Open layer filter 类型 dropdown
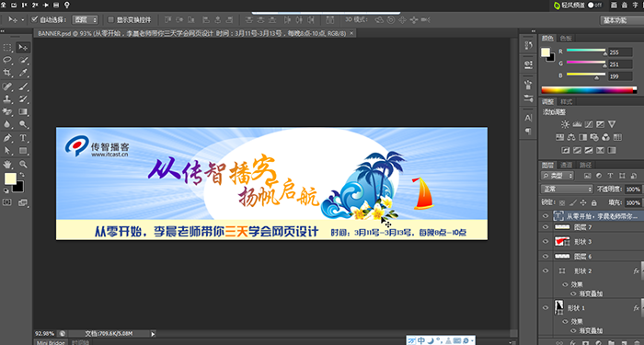 click(558, 176)
